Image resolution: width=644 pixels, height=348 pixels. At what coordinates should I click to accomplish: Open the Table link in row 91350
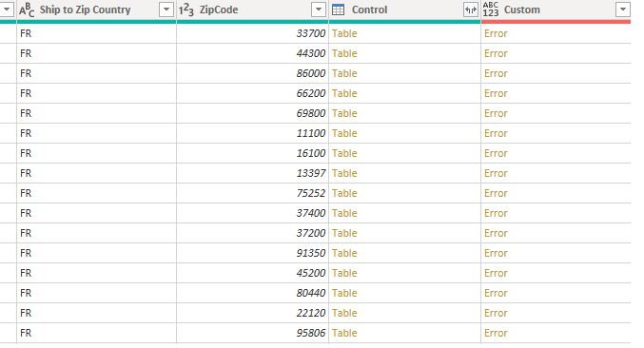coord(344,253)
